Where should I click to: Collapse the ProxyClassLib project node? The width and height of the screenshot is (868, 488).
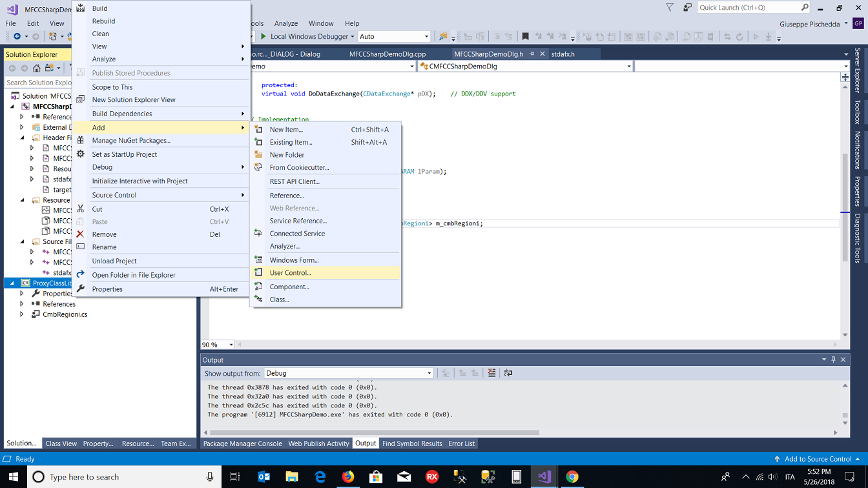tap(12, 283)
